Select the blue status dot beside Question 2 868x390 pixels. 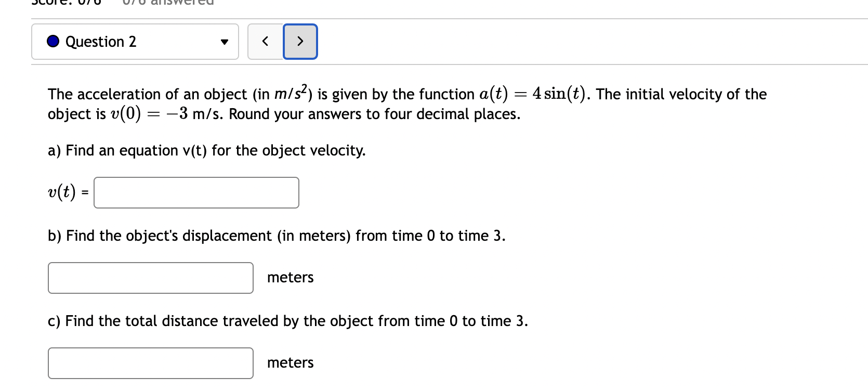pos(52,41)
